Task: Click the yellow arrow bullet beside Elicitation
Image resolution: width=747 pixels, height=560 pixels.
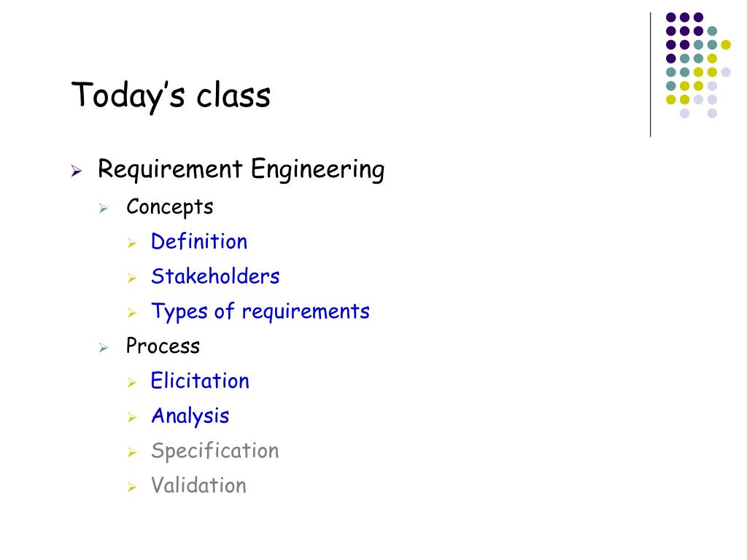Action: pos(132,382)
